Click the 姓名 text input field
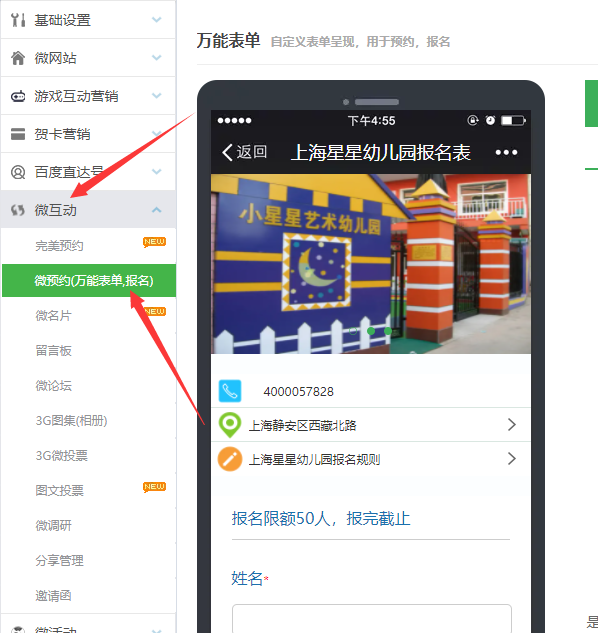The width and height of the screenshot is (598, 633). click(x=371, y=618)
